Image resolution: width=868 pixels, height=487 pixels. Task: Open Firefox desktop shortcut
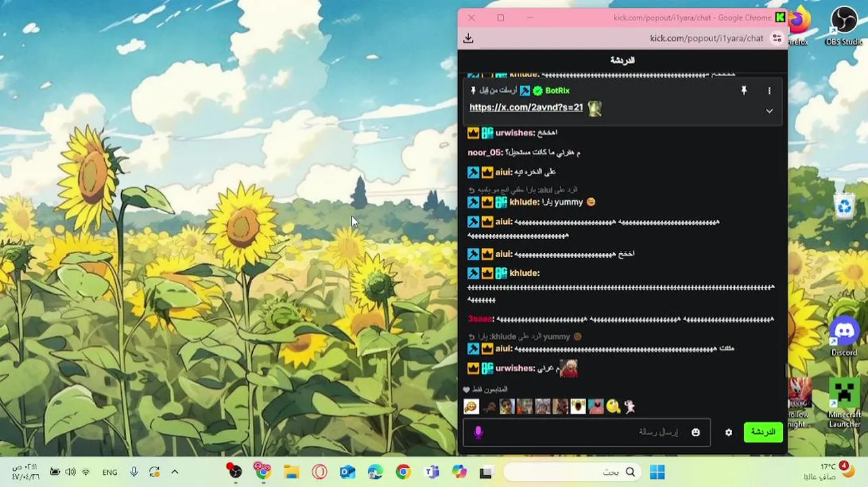pos(798,26)
